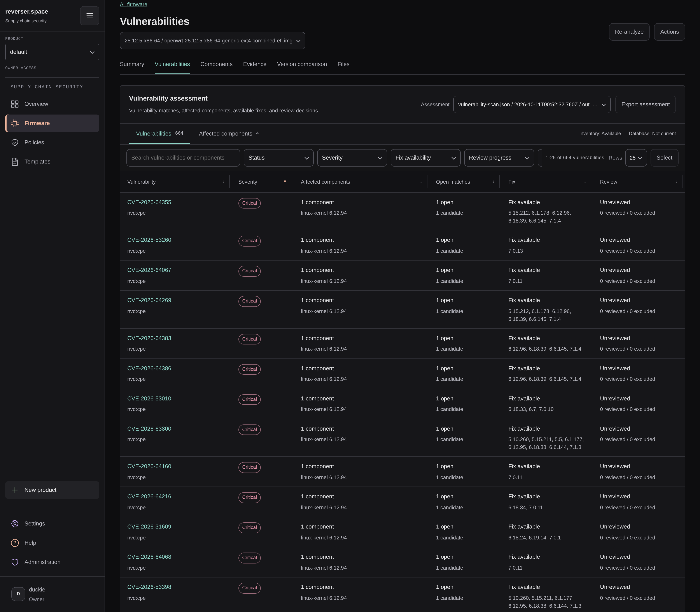Open the firmware image selector dropdown
The image size is (700, 612).
[x=212, y=41]
